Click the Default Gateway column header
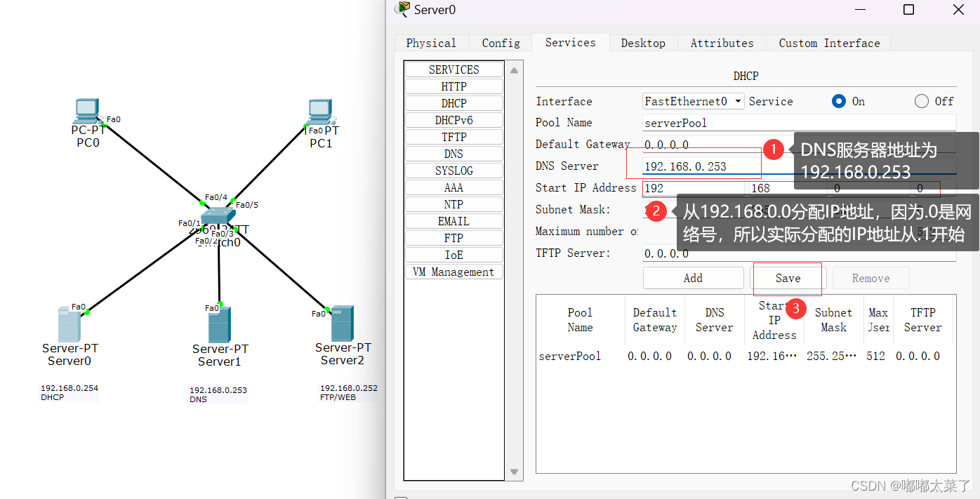The image size is (980, 499). (654, 320)
